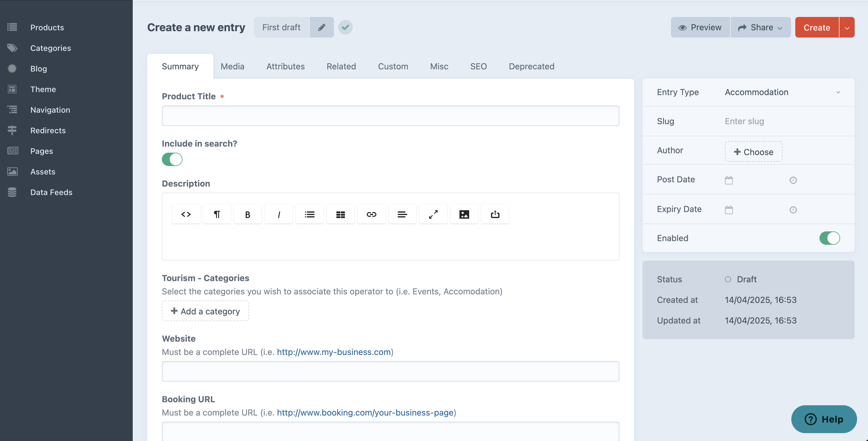
Task: Click the Blog icon in sidebar
Action: click(12, 68)
